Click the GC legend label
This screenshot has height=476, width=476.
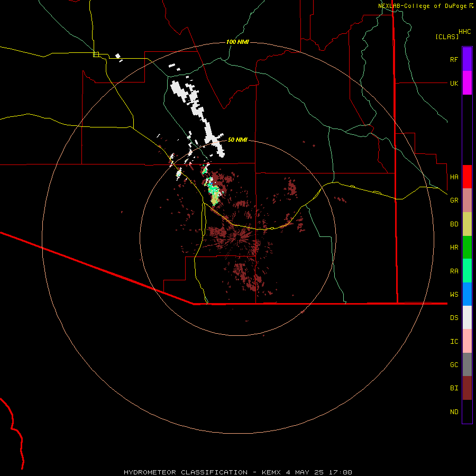coord(454,364)
